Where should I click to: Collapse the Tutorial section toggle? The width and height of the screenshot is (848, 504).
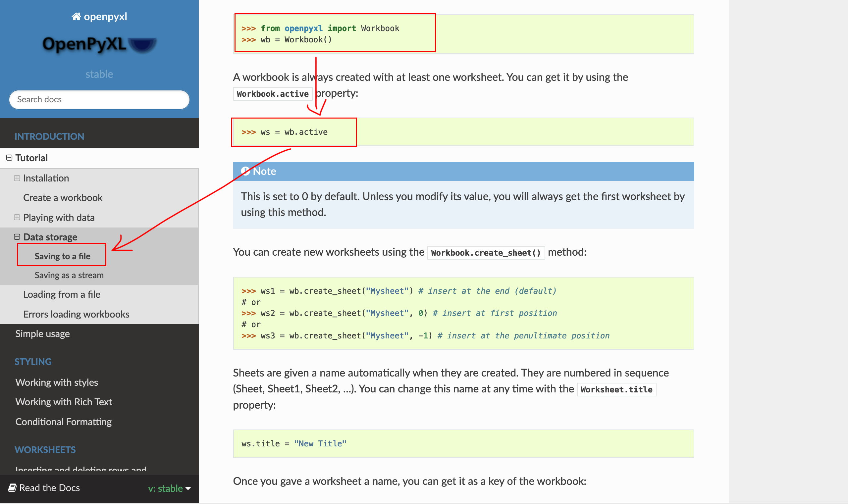(x=9, y=158)
